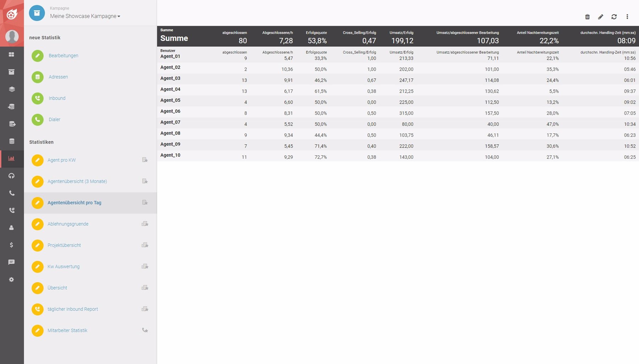Open the settings gear icon in sidebar

point(11,280)
